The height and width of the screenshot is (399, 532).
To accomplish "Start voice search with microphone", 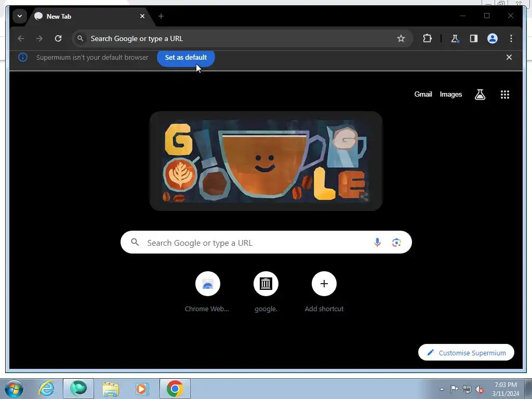I will (377, 242).
